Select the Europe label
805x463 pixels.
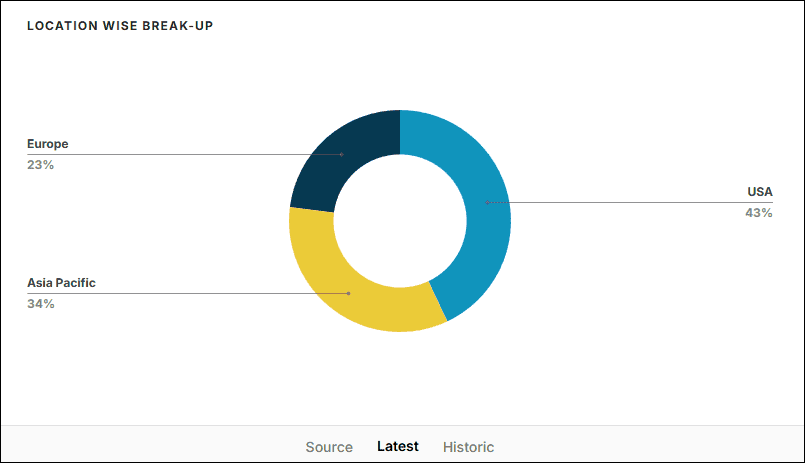[48, 144]
